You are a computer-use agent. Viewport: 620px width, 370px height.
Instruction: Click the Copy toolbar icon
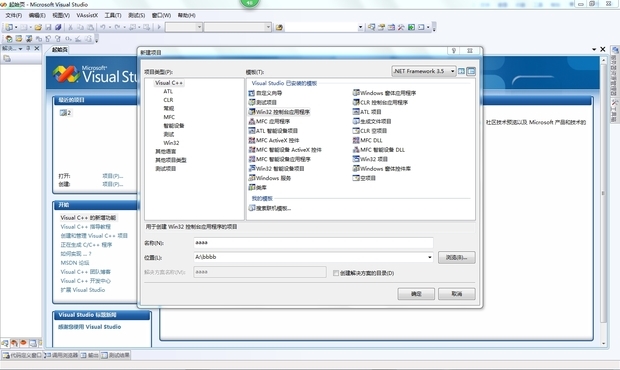click(80, 27)
